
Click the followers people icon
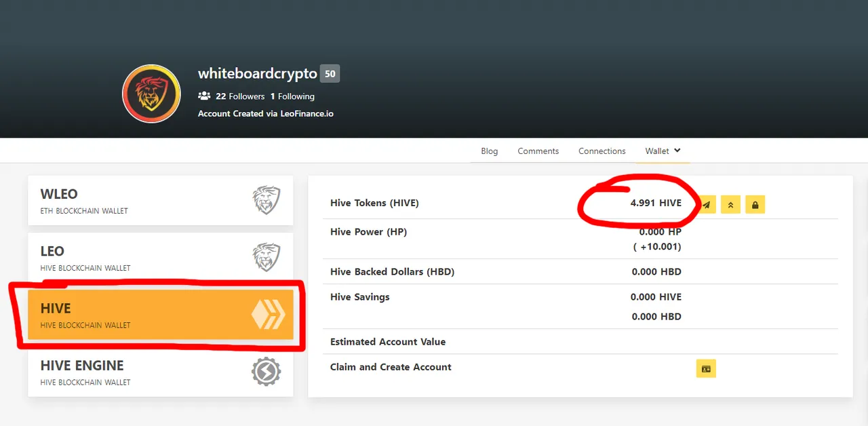[x=204, y=96]
